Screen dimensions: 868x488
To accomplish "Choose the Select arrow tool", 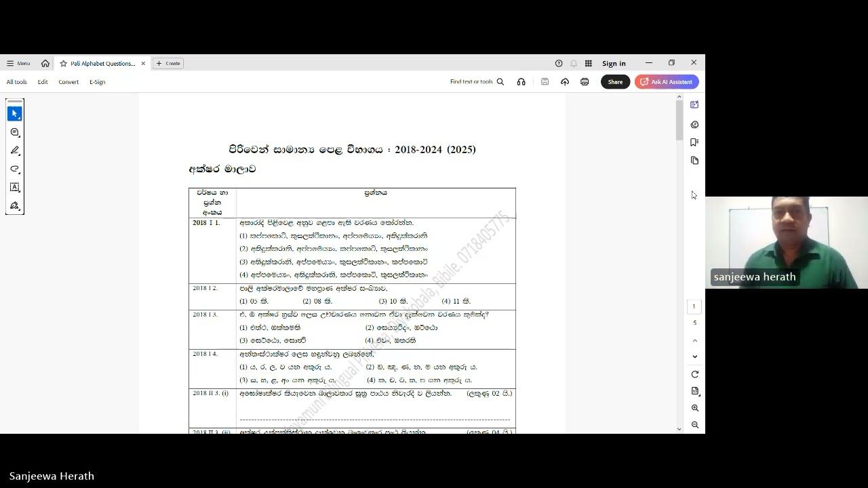I will [x=15, y=114].
